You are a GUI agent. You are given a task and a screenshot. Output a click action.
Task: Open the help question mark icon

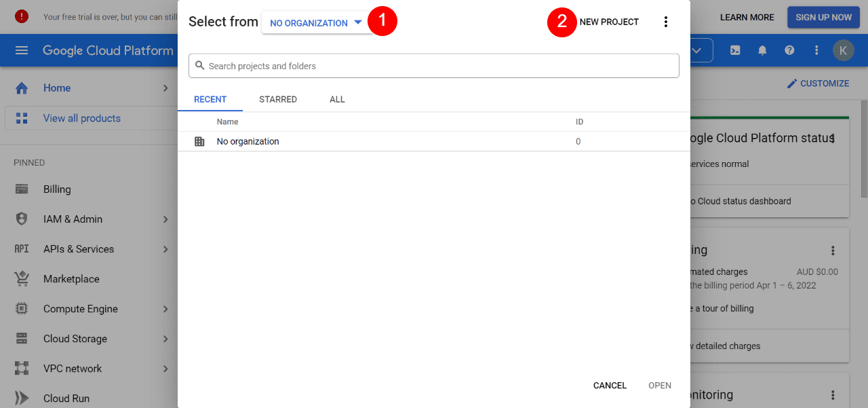coord(789,50)
